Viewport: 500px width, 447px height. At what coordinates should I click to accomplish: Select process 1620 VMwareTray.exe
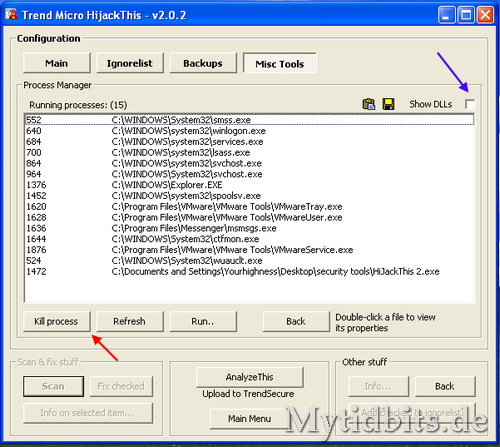pyautogui.click(x=250, y=207)
